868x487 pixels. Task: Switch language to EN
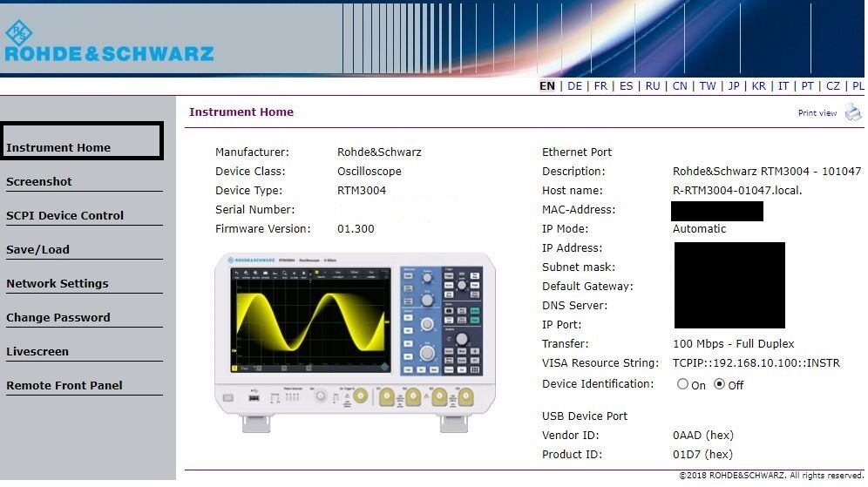[547, 85]
